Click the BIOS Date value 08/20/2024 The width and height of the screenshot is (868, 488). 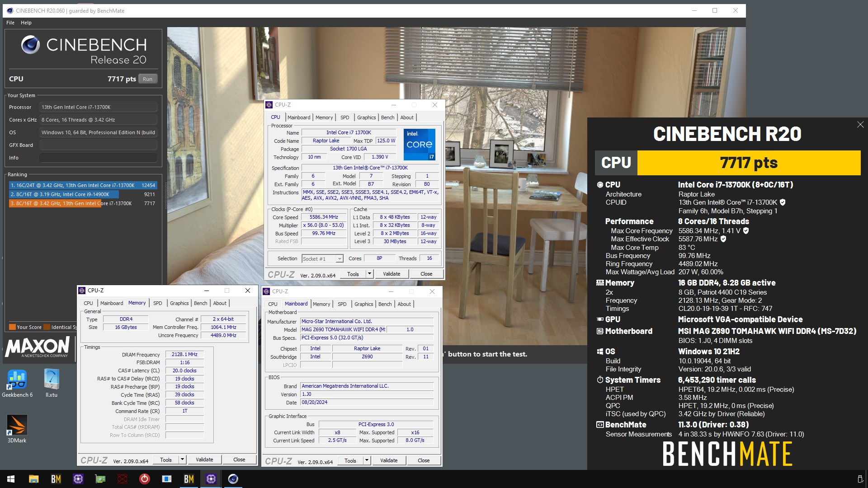367,403
